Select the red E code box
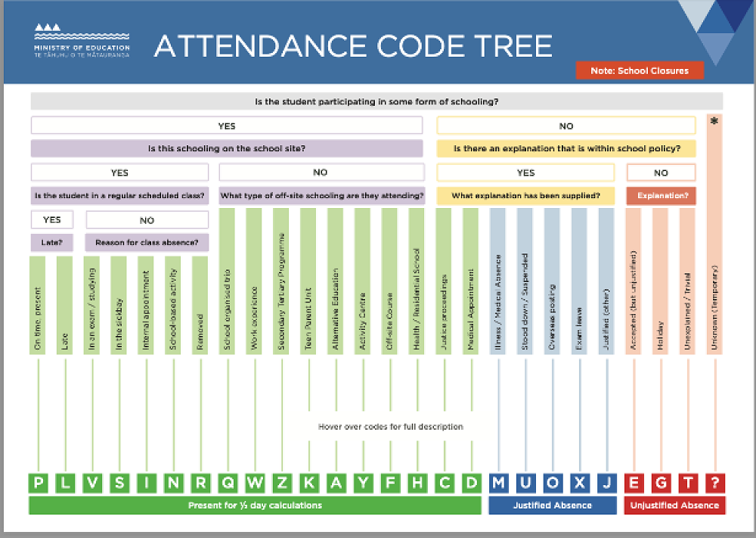 point(634,483)
